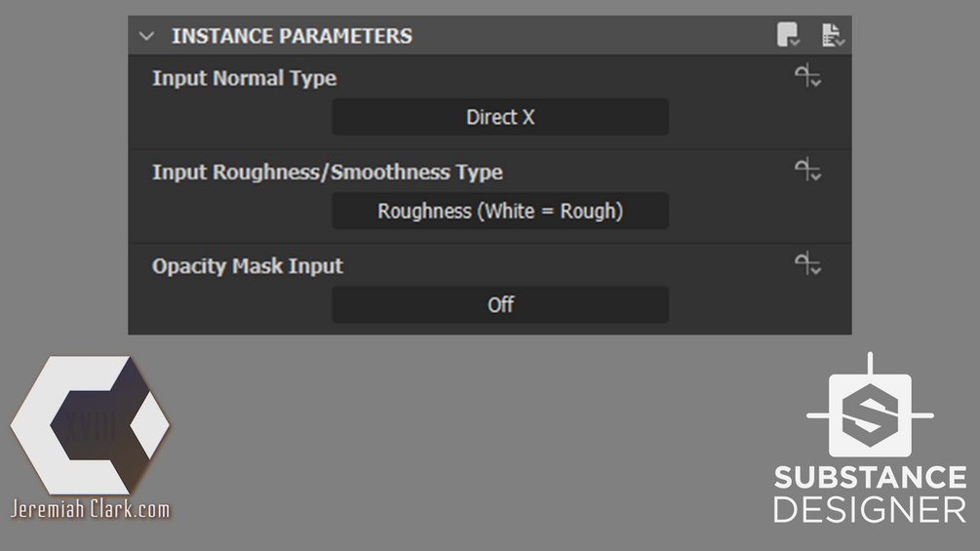Select the Input Roughness/Smoothness Type label
Viewport: 980px width, 551px height.
click(x=327, y=173)
